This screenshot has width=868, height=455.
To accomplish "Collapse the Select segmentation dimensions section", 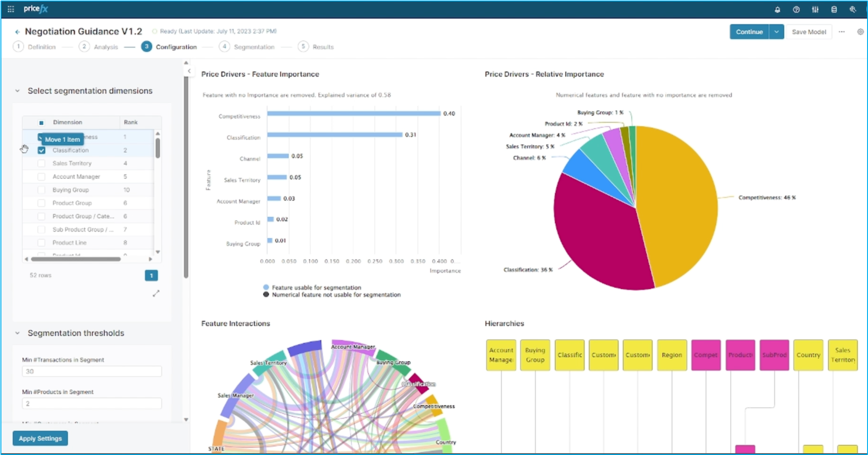I will (17, 91).
